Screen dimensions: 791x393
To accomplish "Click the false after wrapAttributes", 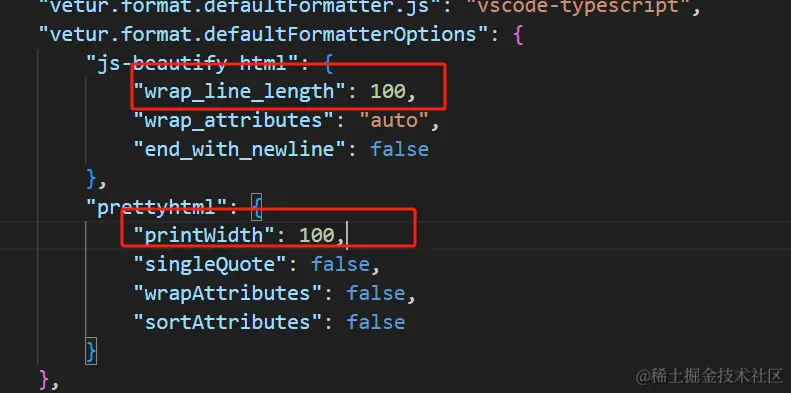I will click(x=376, y=293).
